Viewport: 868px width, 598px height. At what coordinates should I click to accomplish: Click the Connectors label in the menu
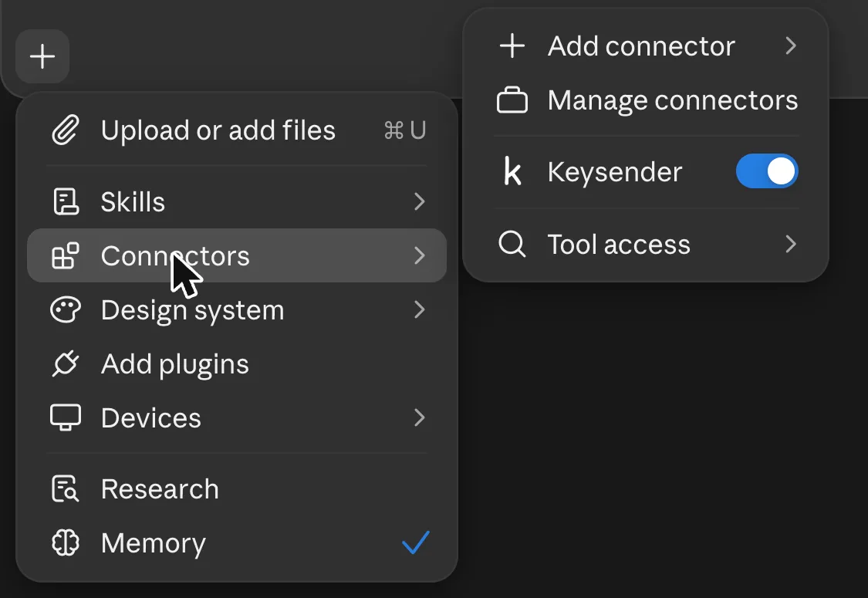click(x=175, y=256)
